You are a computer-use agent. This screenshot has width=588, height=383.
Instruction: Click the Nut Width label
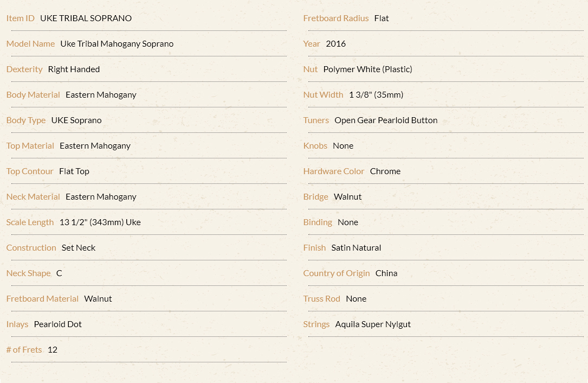pos(323,95)
